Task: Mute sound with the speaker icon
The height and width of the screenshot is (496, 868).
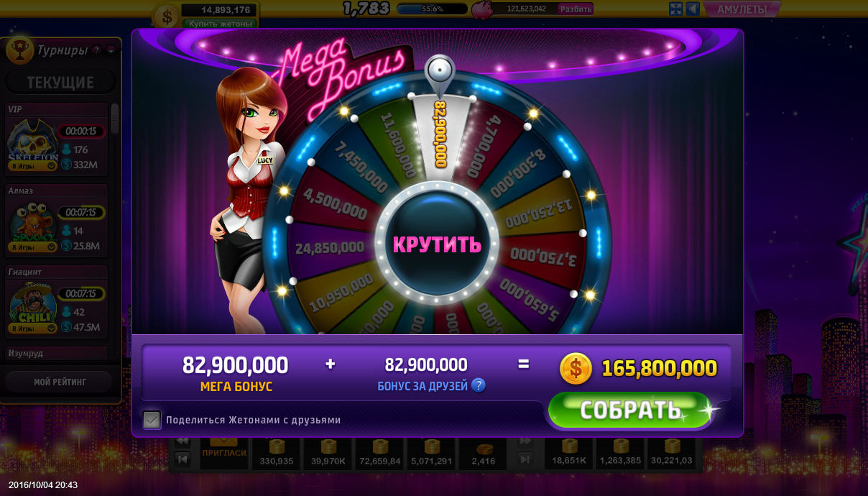Action: point(693,9)
